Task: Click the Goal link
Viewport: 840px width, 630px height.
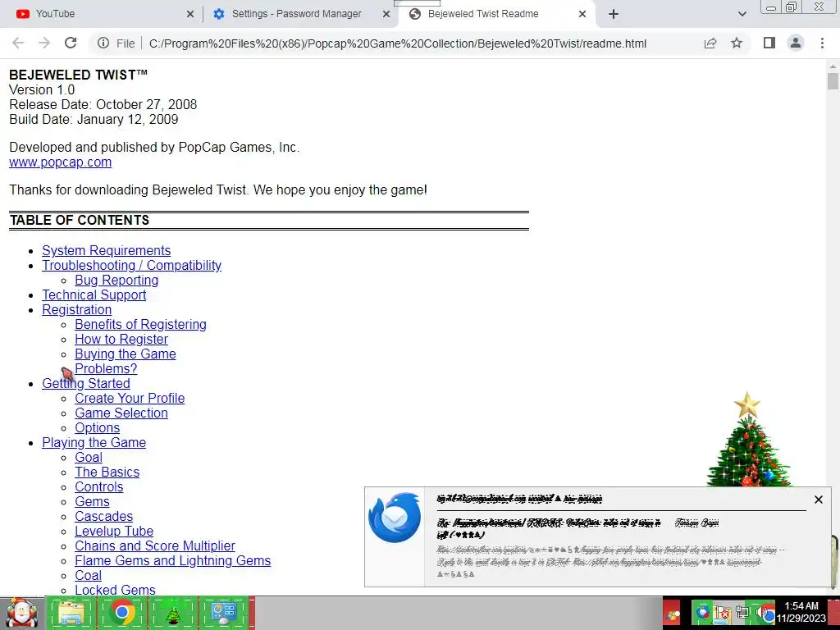Action: coord(89,458)
